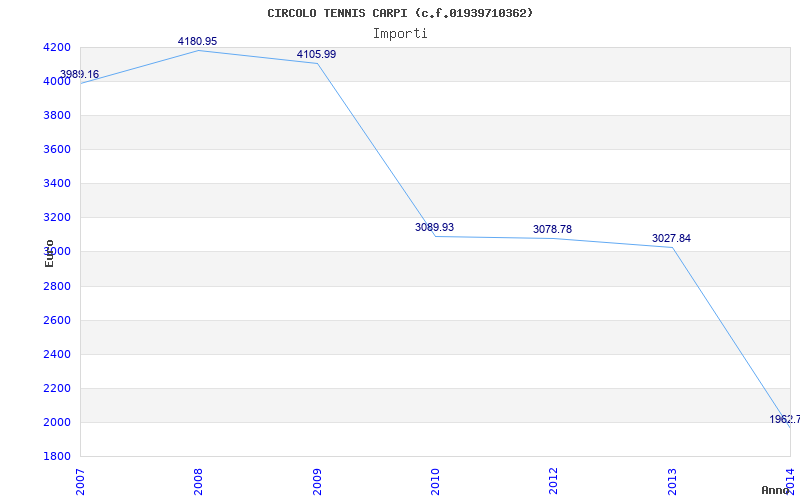Viewport: 800px width, 500px height.
Task: Click the Euro axis label
Action: [x=49, y=253]
